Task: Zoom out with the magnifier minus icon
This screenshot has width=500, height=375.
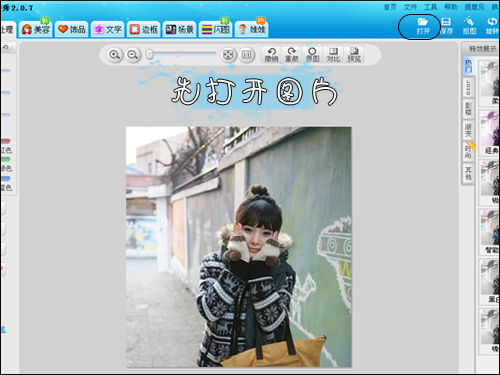Action: pyautogui.click(x=133, y=54)
